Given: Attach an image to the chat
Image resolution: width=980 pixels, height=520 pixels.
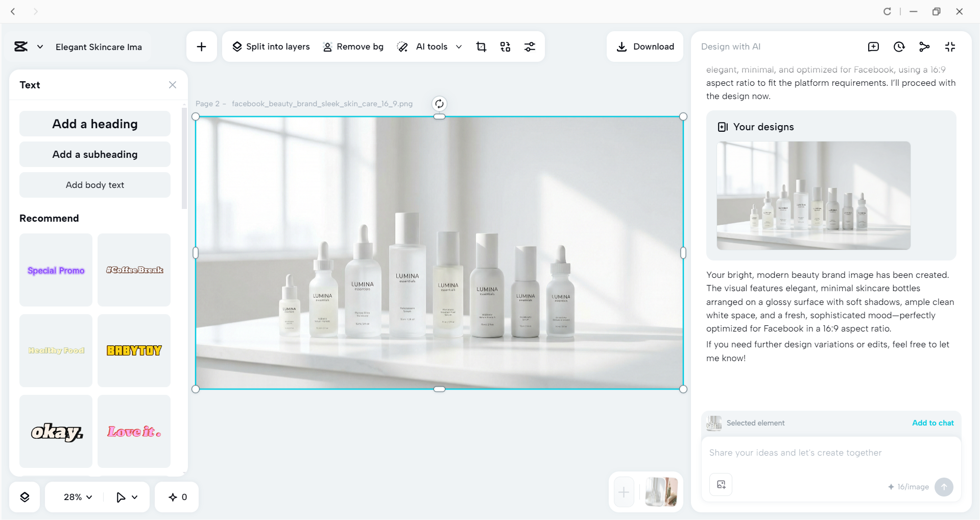Looking at the screenshot, I should [x=721, y=485].
